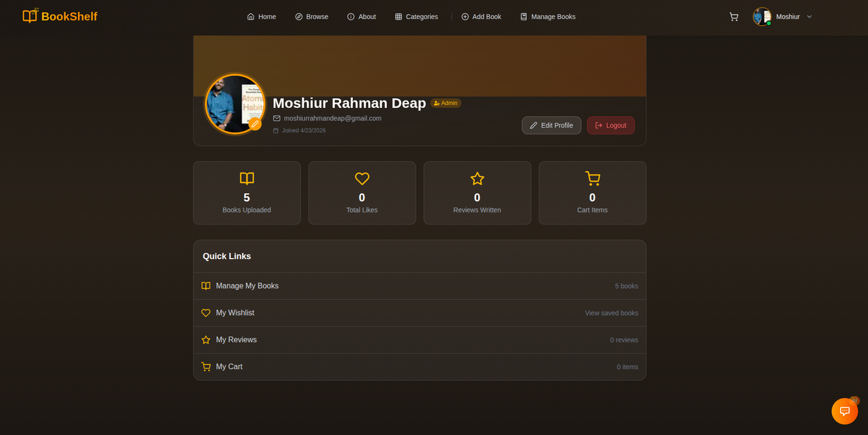This screenshot has width=868, height=435.
Task: Open Manage Books in navigation bar
Action: pos(548,16)
